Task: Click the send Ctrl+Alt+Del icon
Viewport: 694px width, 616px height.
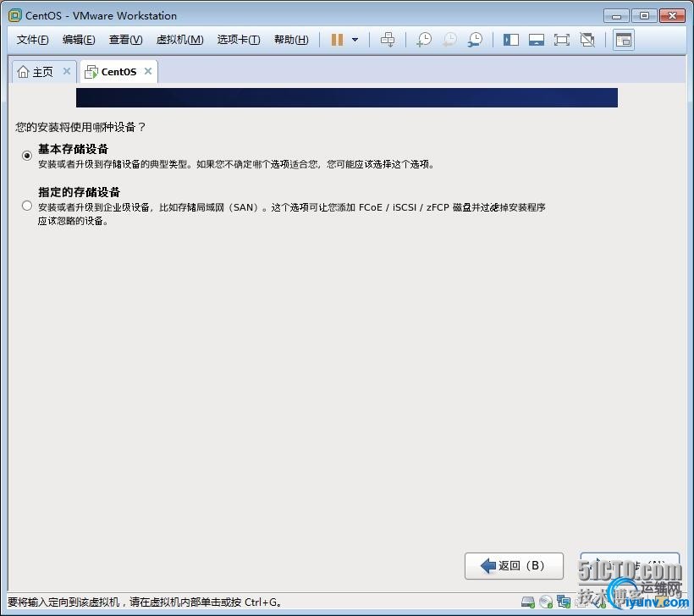Action: point(388,40)
